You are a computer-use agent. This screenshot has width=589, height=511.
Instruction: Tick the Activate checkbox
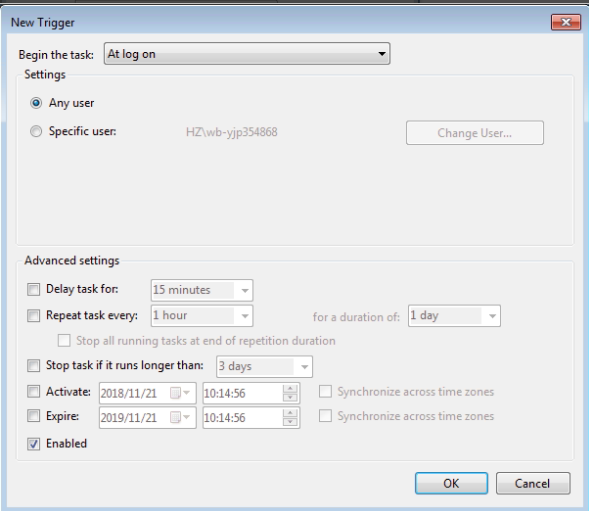coord(33,392)
